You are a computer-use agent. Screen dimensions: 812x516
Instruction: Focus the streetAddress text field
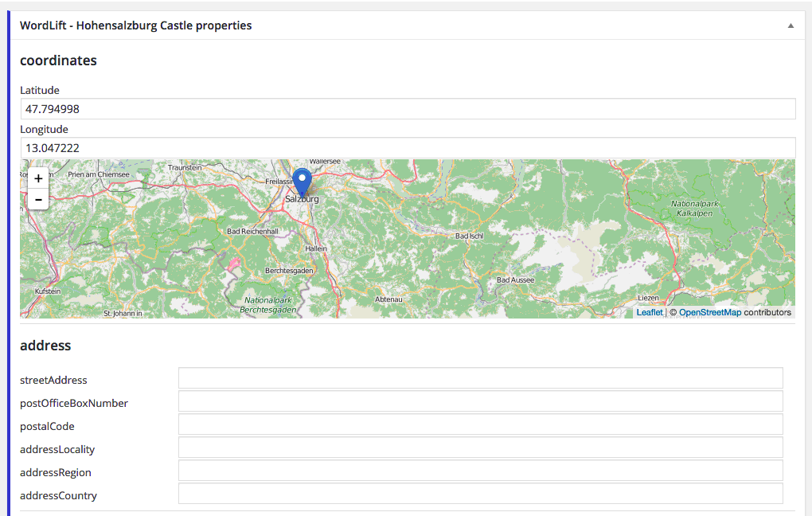[x=480, y=378]
